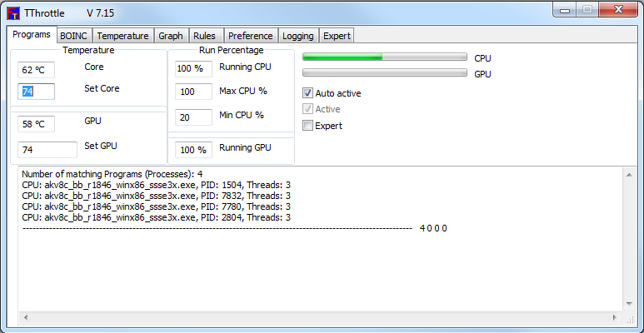Select the Programs tab
The height and width of the screenshot is (333, 644).
(x=32, y=34)
